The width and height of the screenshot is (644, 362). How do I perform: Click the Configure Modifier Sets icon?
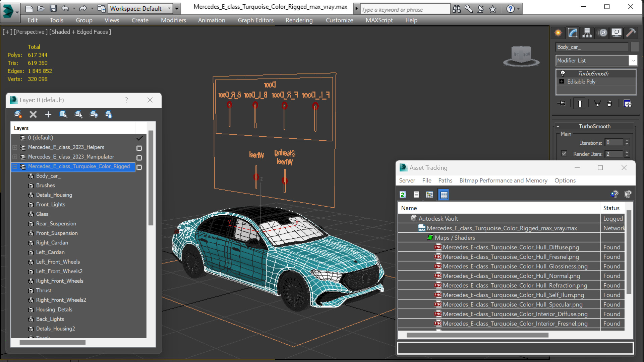[x=627, y=103]
